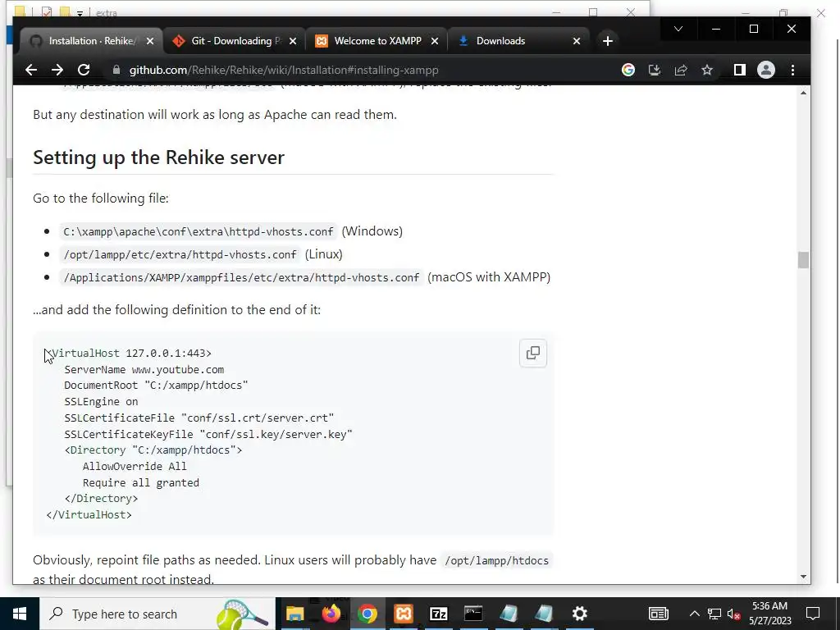840x630 pixels.
Task: Click 'Setting up the Rehike server' heading
Action: pyautogui.click(x=158, y=157)
